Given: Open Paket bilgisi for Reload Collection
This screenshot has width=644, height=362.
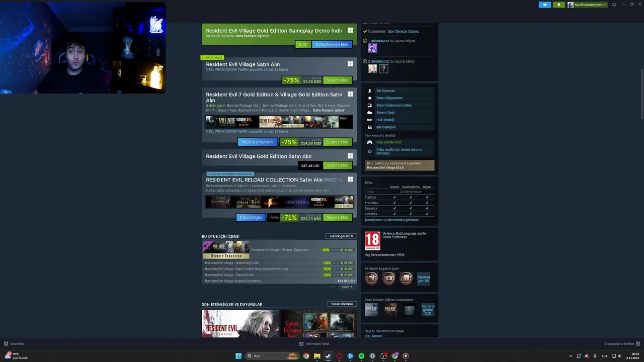Looking at the screenshot, I should (251, 217).
